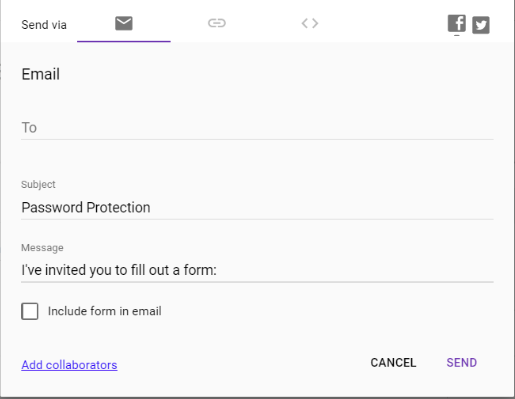Click the 'Email' section heading
515x399 pixels.
pyautogui.click(x=41, y=74)
